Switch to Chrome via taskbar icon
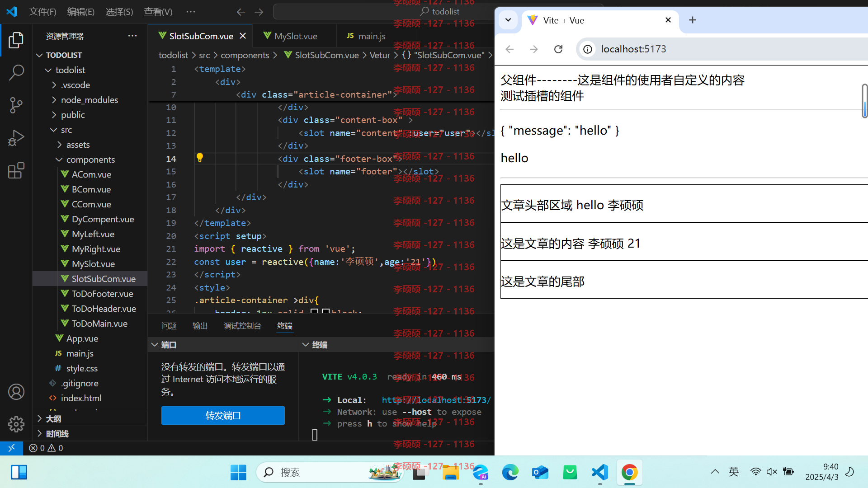 click(630, 472)
